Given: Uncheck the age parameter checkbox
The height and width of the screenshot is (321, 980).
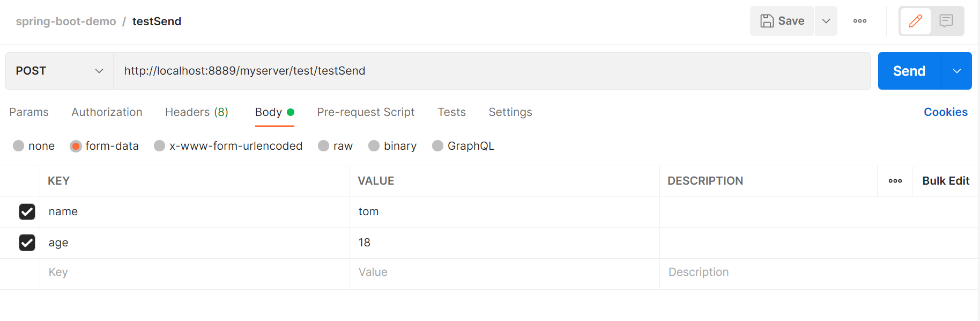Looking at the screenshot, I should click(27, 243).
